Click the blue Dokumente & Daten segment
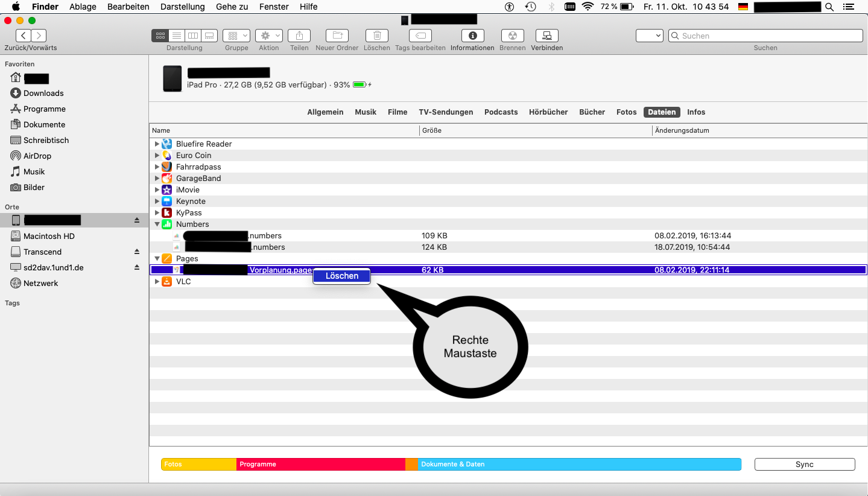 [x=580, y=464]
